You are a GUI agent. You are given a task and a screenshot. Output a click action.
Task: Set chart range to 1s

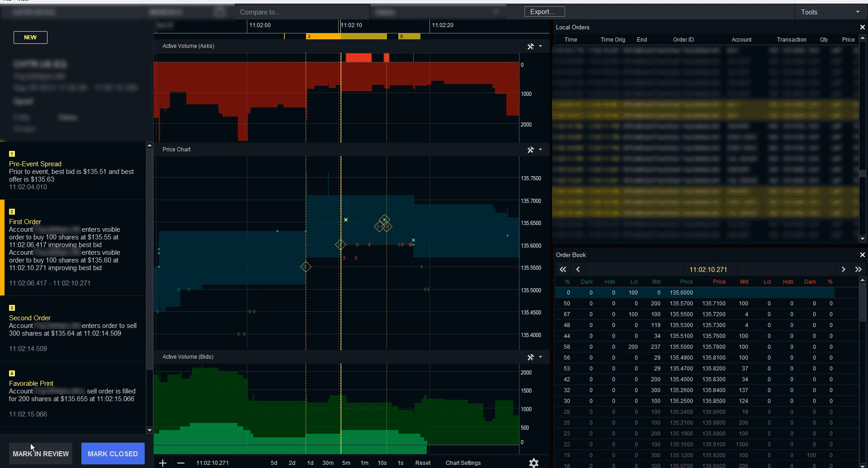point(400,463)
